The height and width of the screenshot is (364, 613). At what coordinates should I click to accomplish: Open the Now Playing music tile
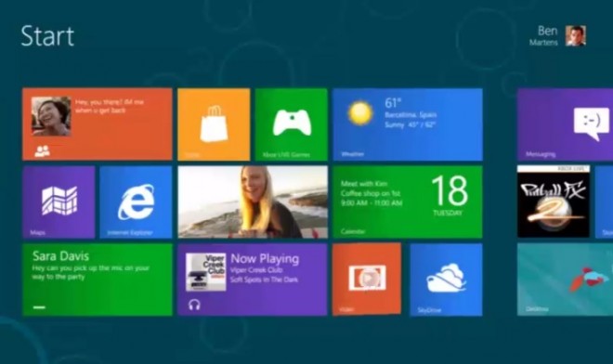253,279
